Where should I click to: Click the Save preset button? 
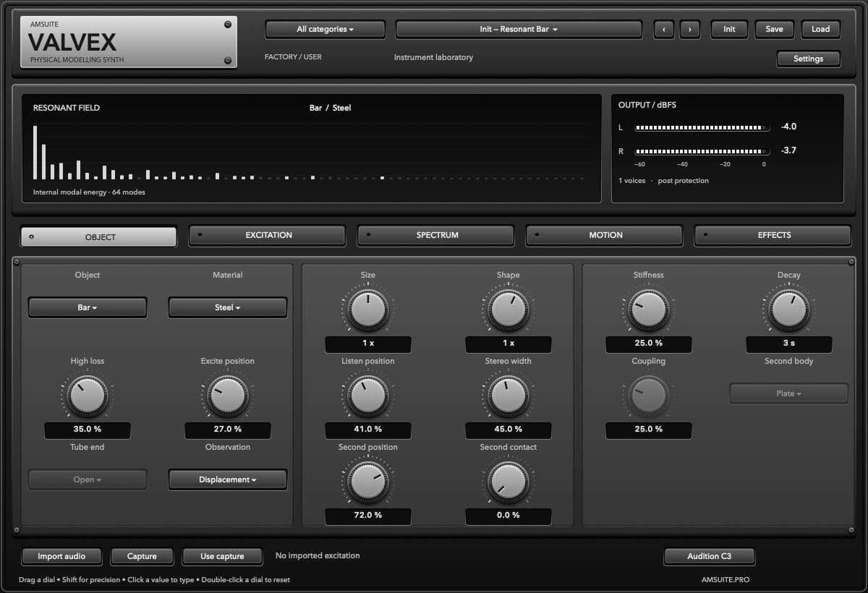pos(774,30)
